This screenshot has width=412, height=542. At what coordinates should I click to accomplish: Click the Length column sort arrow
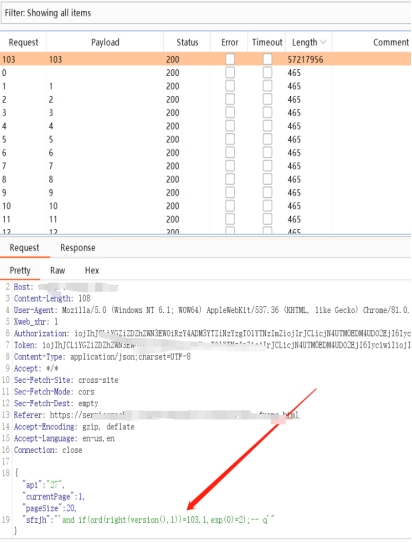click(323, 42)
